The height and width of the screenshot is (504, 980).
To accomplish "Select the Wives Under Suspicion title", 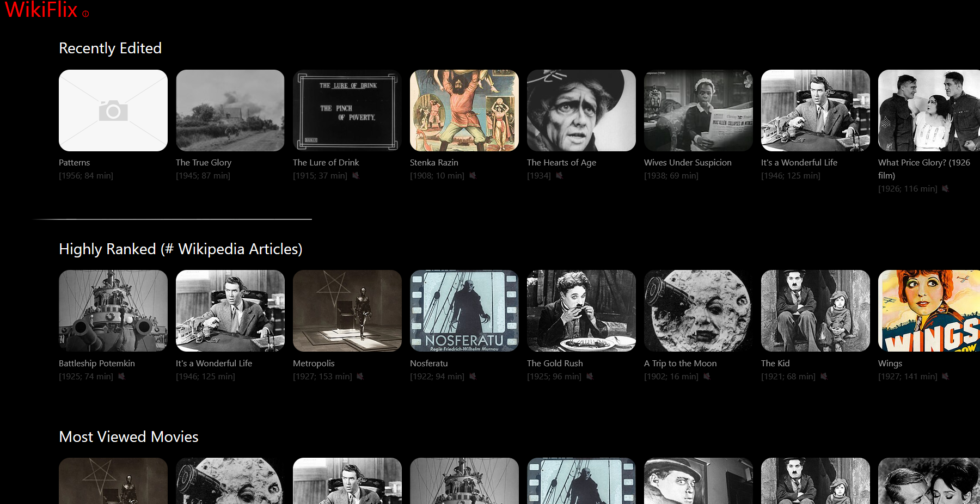I will [688, 162].
